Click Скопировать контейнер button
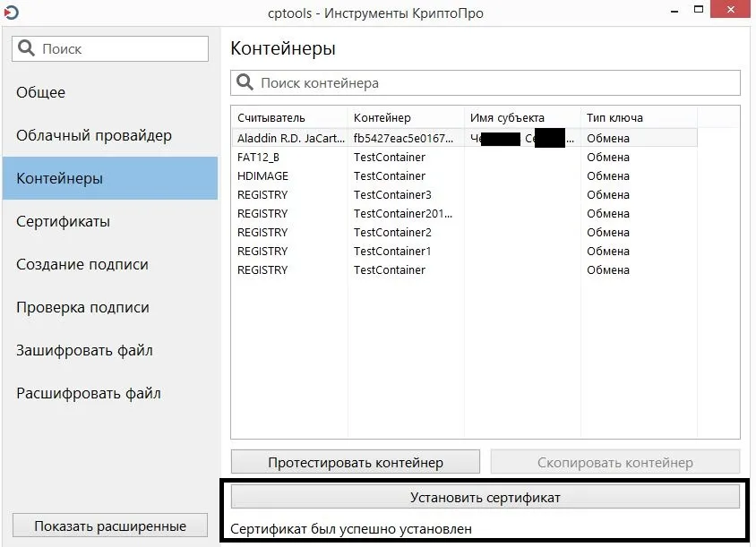This screenshot has height=547, width=756. click(615, 462)
